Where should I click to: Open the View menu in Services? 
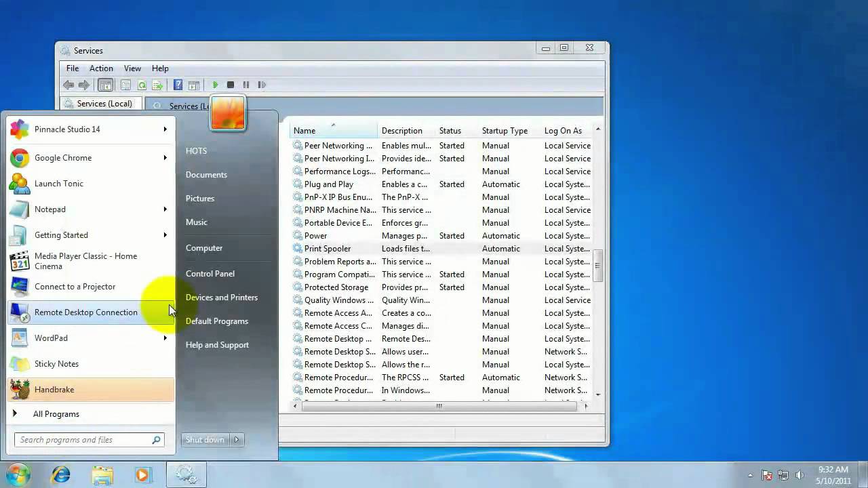[x=132, y=68]
